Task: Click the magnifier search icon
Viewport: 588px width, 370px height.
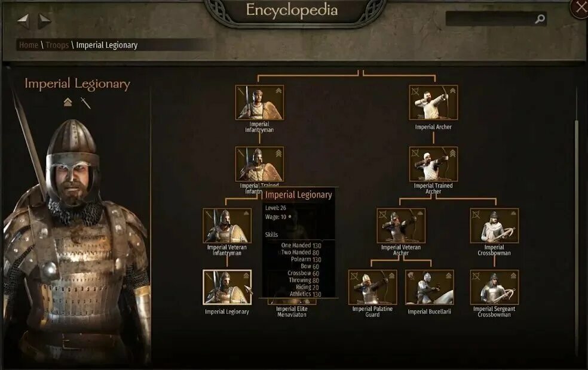Action: 540,18
